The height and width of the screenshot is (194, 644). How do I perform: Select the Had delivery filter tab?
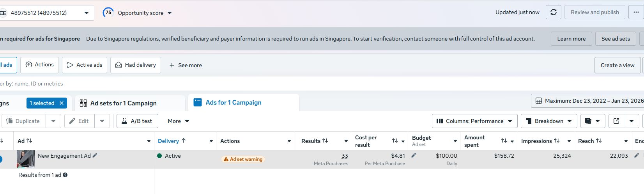(136, 65)
